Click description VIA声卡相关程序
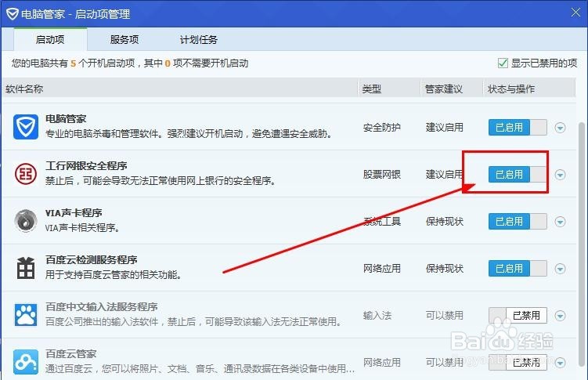 (82, 228)
